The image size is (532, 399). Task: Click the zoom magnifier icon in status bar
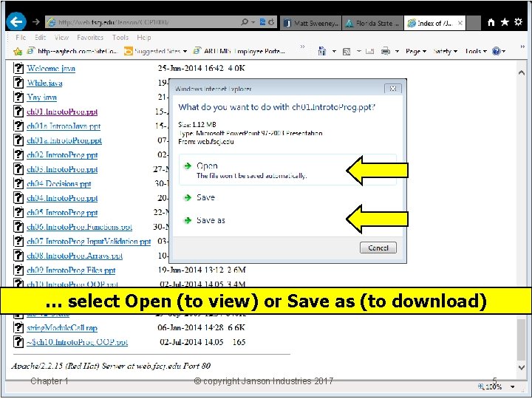[x=481, y=386]
